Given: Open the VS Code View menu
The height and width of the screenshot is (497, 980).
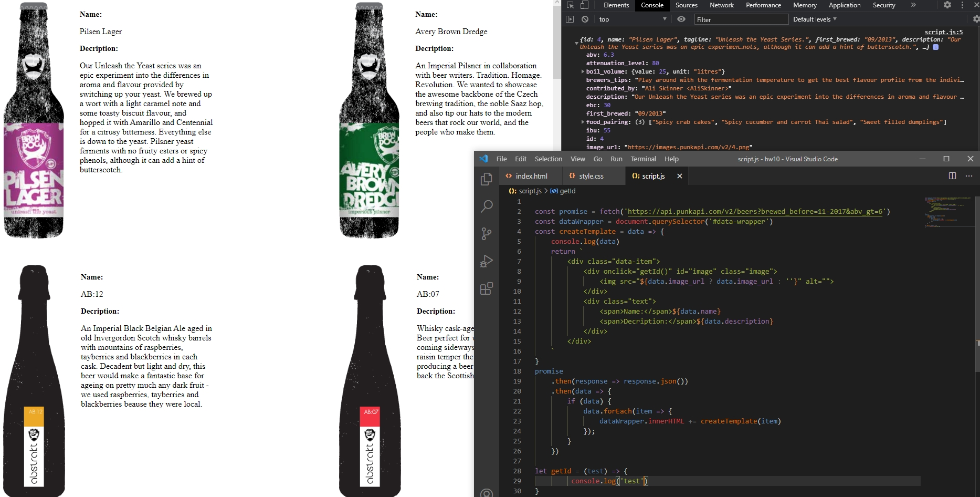Looking at the screenshot, I should (x=577, y=159).
